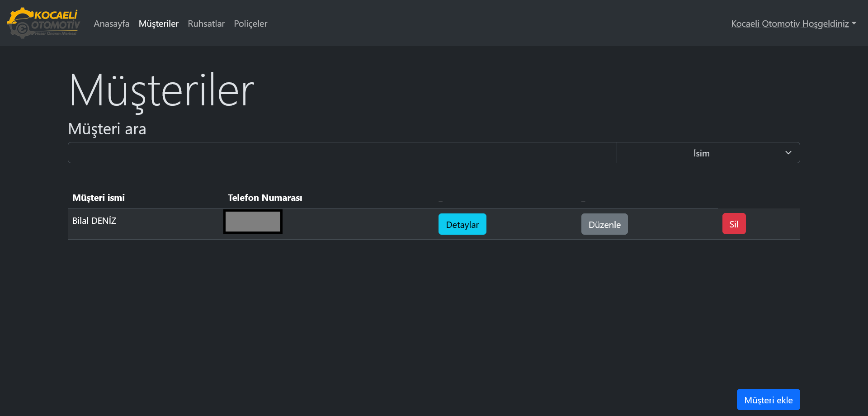This screenshot has height=416, width=868.
Task: Click the Müşteri ismi column header
Action: coord(99,198)
